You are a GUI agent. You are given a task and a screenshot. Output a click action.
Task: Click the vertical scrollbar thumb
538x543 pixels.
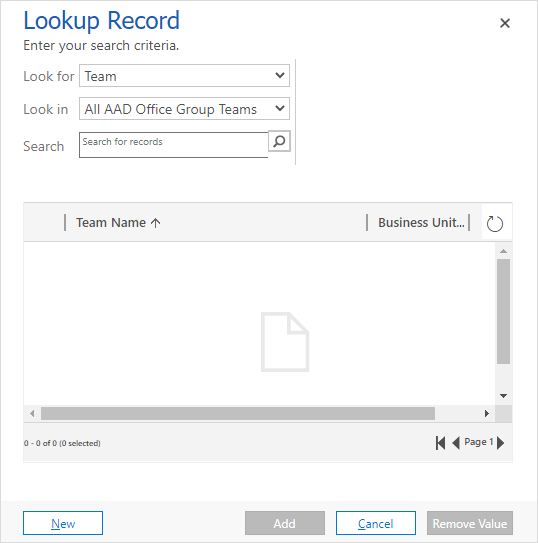pyautogui.click(x=503, y=311)
